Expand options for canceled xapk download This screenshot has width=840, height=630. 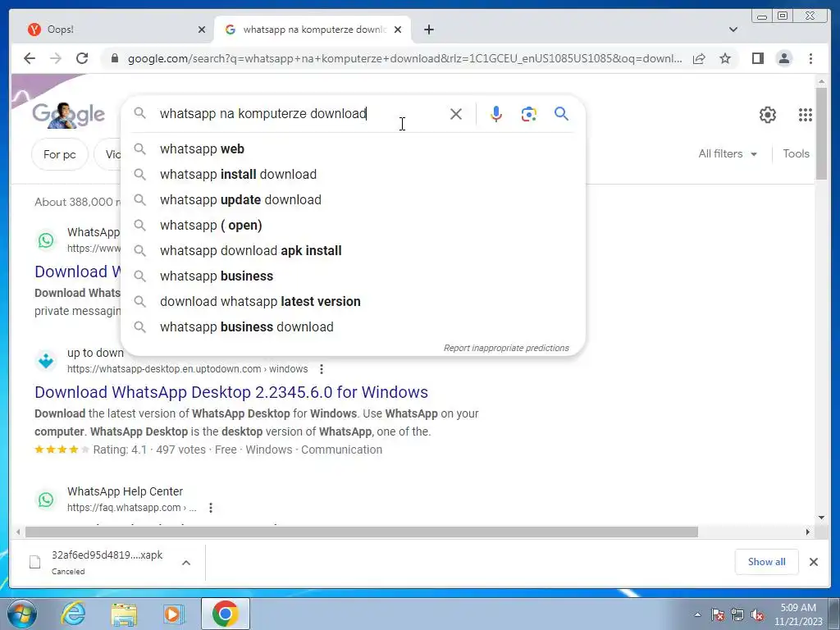(x=186, y=563)
